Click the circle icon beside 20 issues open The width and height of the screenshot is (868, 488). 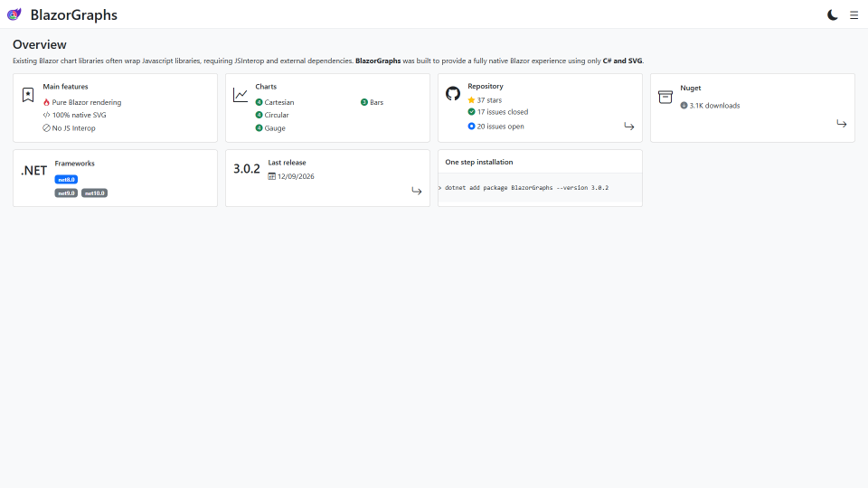[472, 127]
